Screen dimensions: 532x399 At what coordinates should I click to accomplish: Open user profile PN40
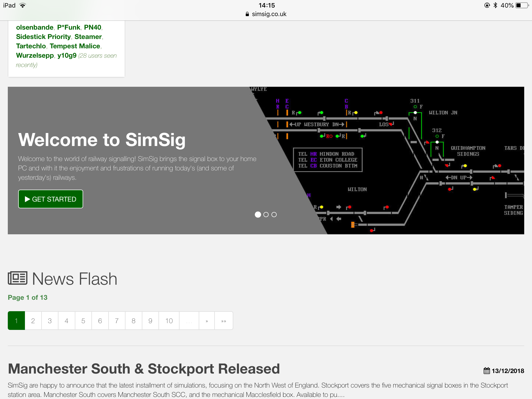tap(92, 27)
